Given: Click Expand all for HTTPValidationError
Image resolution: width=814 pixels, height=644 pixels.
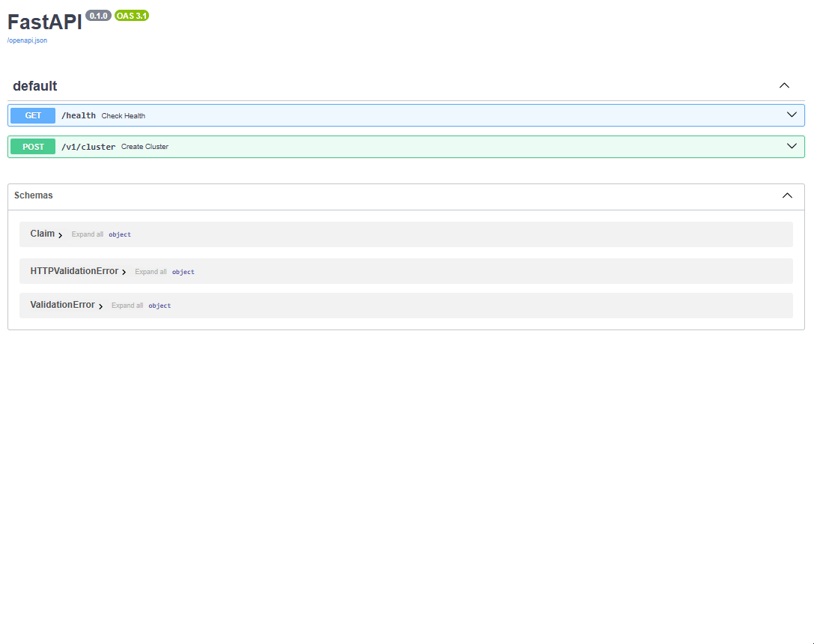Looking at the screenshot, I should [151, 272].
